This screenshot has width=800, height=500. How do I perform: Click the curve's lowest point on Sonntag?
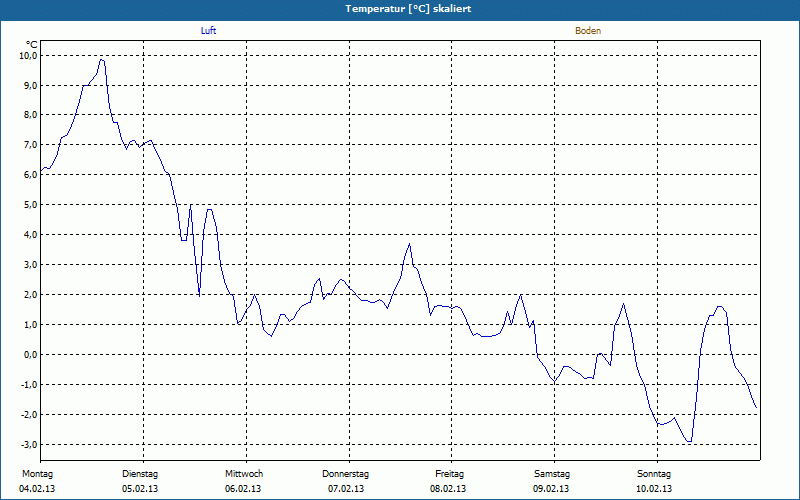pos(689,441)
